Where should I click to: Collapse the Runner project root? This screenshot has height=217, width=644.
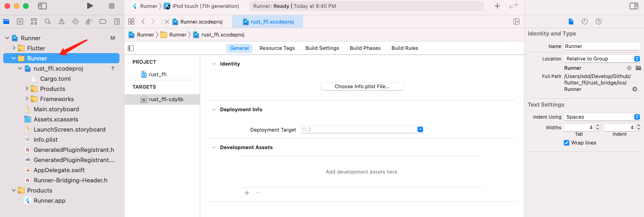point(7,38)
